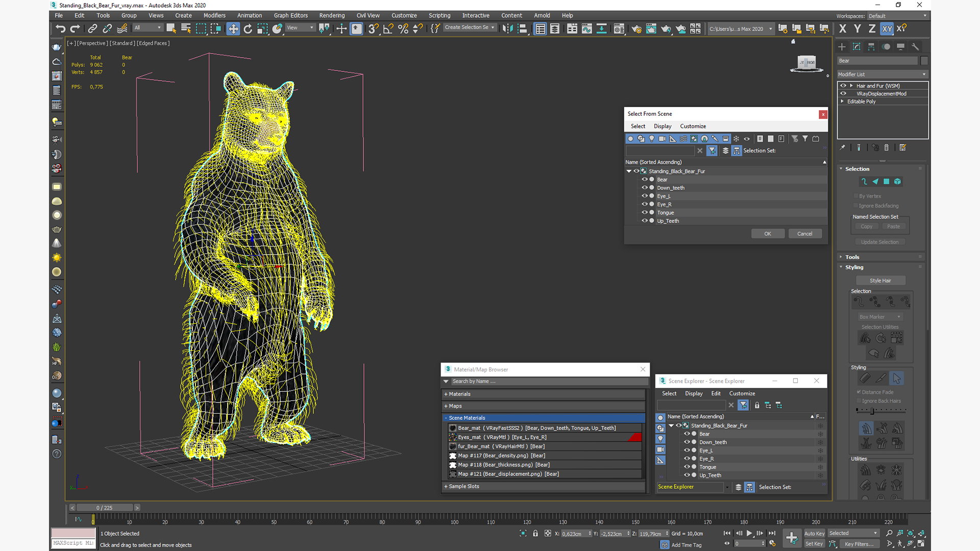Open the Mirror tool in toolbar

click(507, 29)
